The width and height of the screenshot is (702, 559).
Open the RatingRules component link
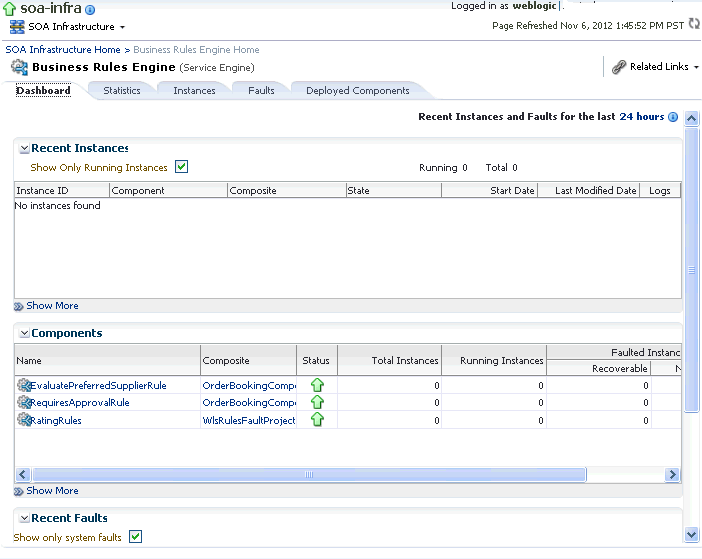56,420
